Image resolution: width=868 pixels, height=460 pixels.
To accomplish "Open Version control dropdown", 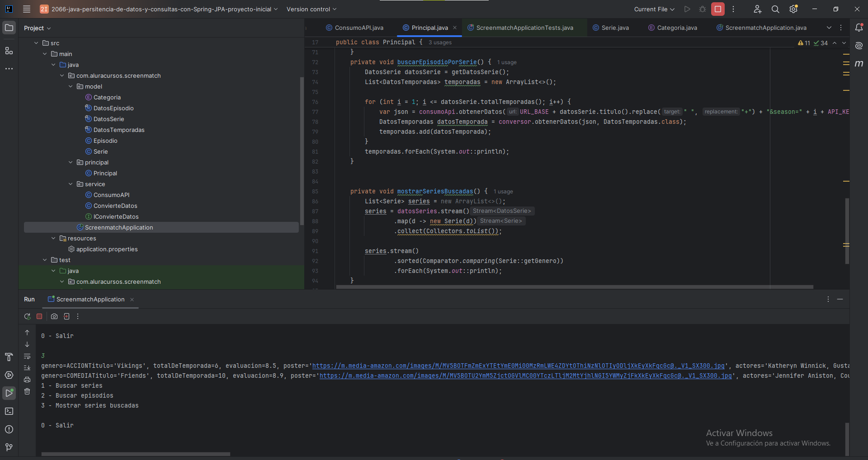I will click(311, 9).
